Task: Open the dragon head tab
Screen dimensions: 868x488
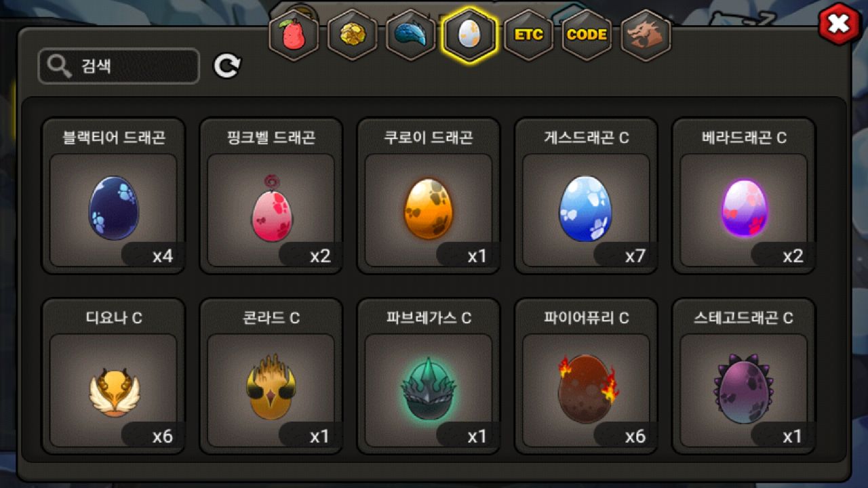Action: 646,35
